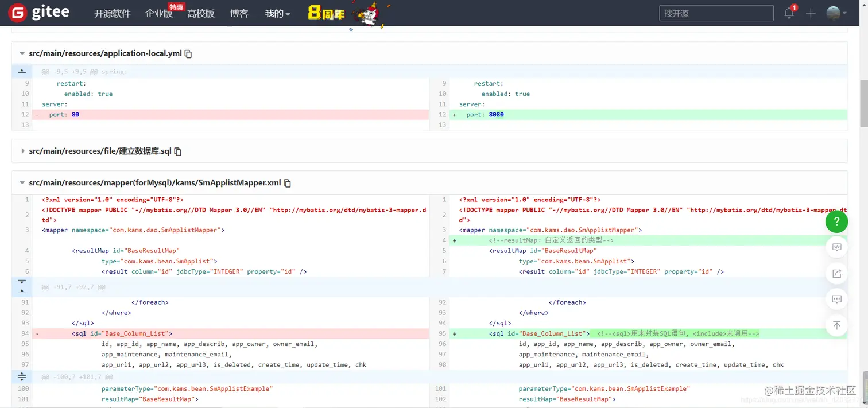Copy path of 建立数据库.sql file
Screen dimensions: 868x408
pyautogui.click(x=178, y=151)
